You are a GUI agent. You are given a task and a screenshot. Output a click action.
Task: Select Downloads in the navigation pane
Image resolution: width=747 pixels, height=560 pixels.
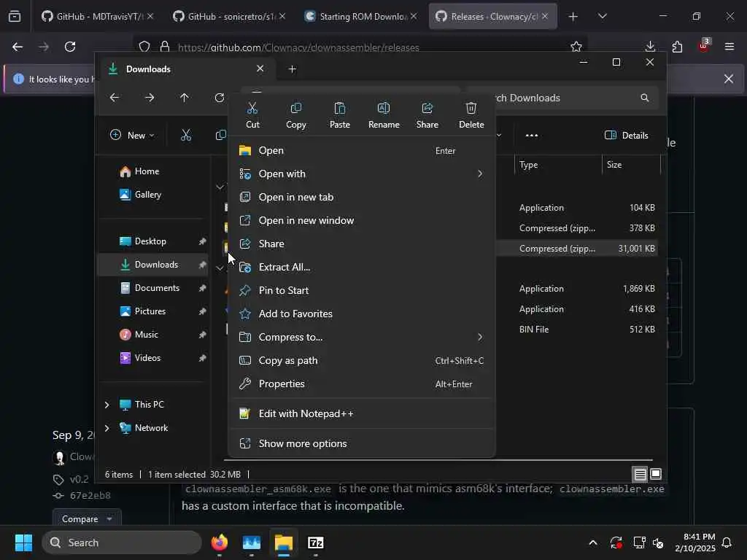[154, 265]
